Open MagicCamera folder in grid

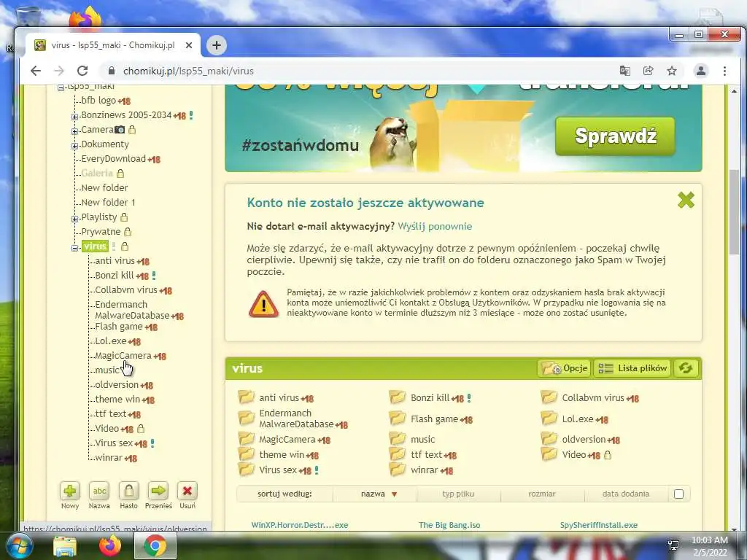[x=287, y=439]
